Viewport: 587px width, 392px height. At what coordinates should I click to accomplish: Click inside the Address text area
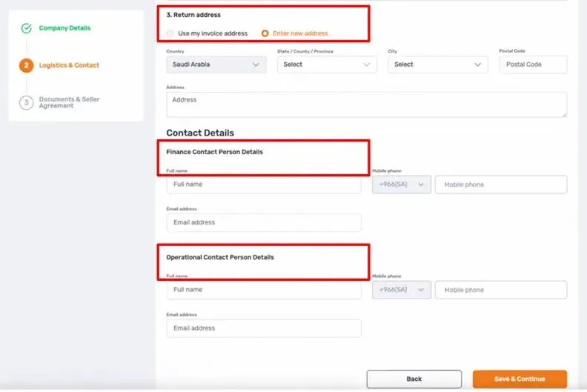point(366,104)
